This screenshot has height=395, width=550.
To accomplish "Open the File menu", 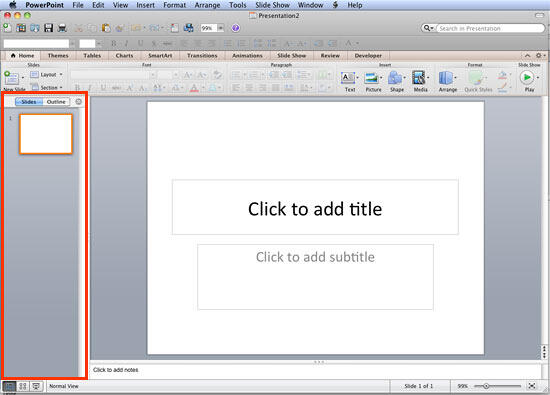I will pyautogui.click(x=78, y=5).
